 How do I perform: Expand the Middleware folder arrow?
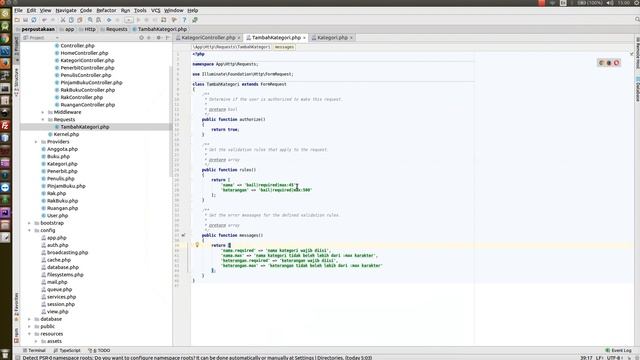(x=43, y=112)
